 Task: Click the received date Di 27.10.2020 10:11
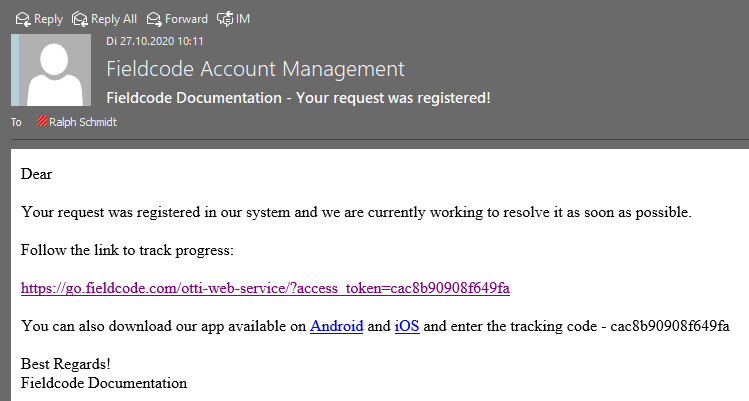click(155, 41)
